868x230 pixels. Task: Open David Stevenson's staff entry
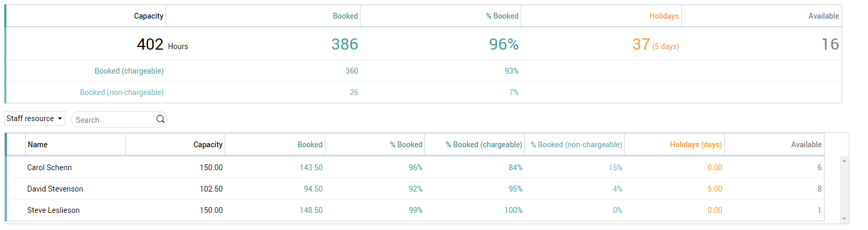coord(55,189)
